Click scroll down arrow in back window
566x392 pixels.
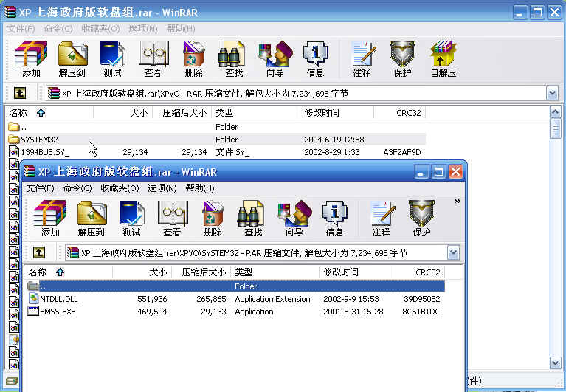pos(555,362)
